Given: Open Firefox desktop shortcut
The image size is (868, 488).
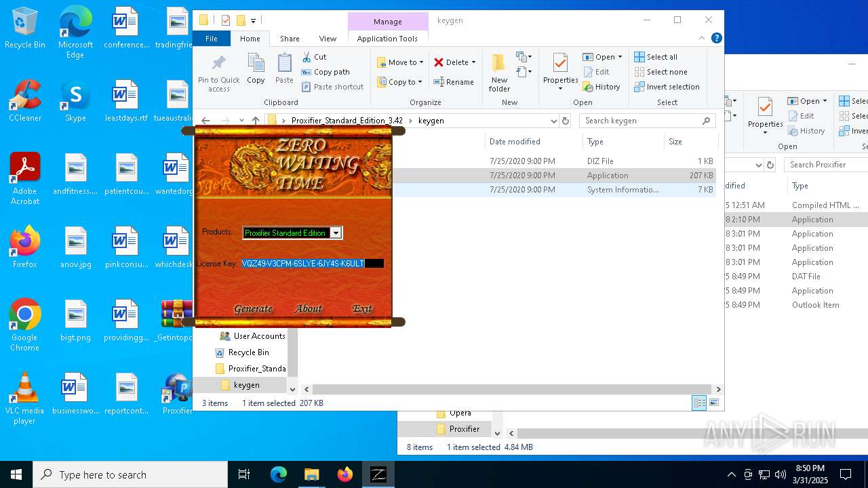Looking at the screenshot, I should (25, 247).
